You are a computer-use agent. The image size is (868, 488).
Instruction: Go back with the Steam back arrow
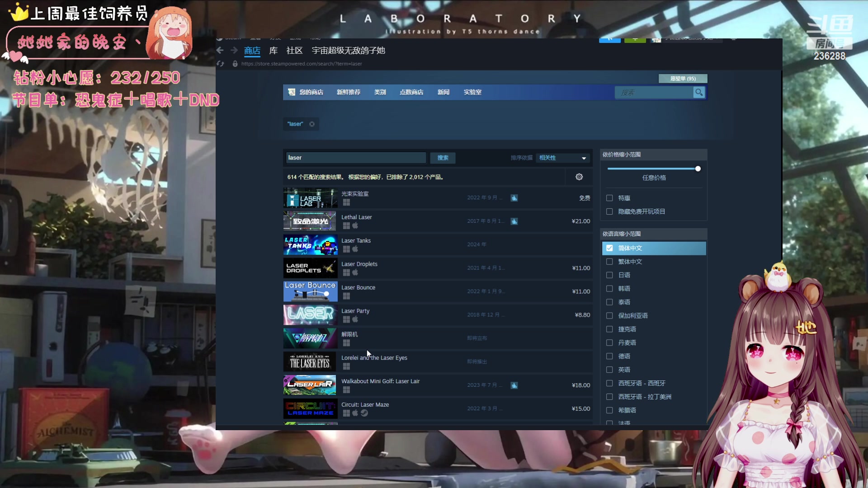(220, 50)
